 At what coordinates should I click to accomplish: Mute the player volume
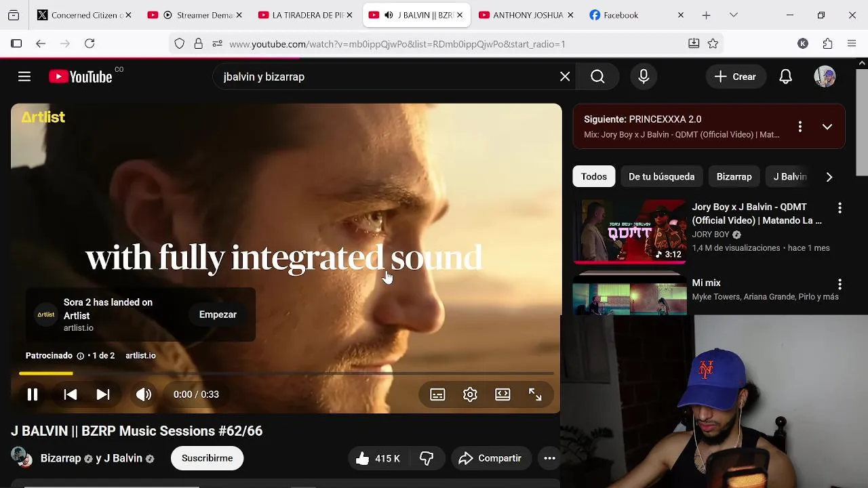pyautogui.click(x=144, y=394)
